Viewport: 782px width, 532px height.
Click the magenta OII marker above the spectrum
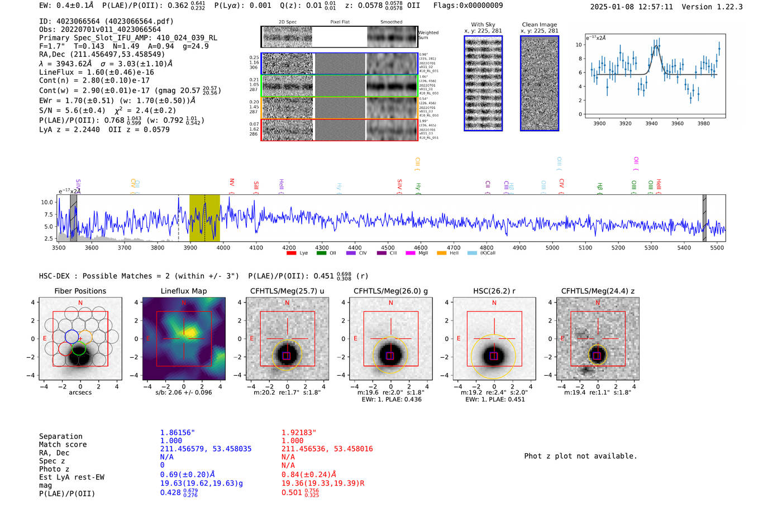tap(636, 164)
